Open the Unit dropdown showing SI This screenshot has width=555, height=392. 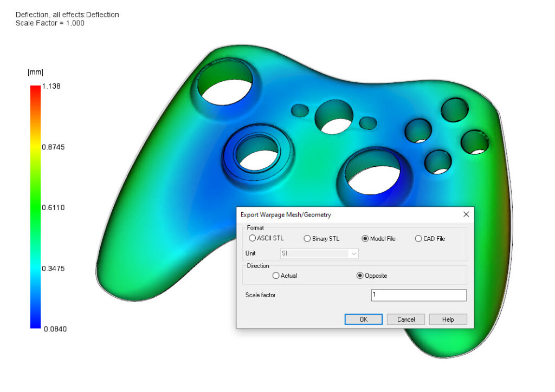pyautogui.click(x=319, y=253)
